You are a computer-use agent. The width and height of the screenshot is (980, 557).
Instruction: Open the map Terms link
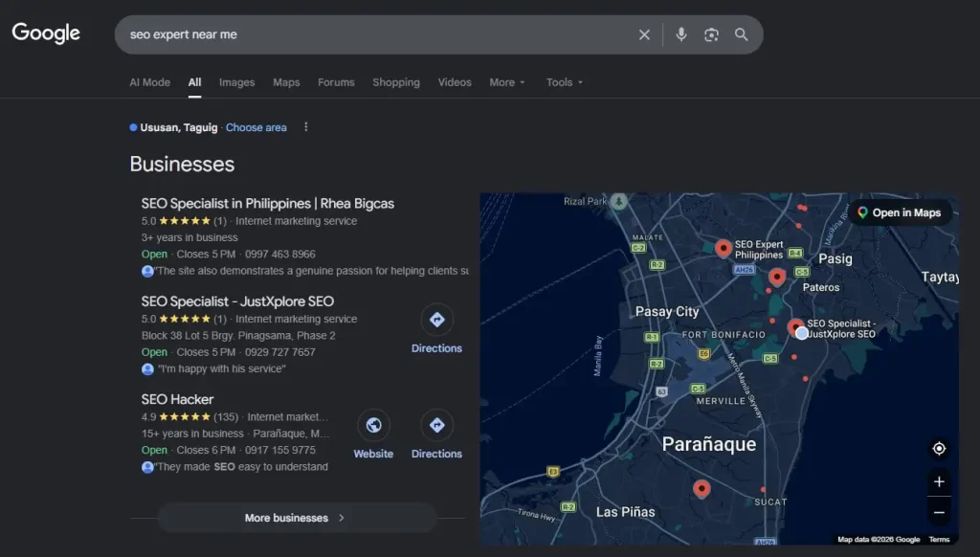coord(939,539)
